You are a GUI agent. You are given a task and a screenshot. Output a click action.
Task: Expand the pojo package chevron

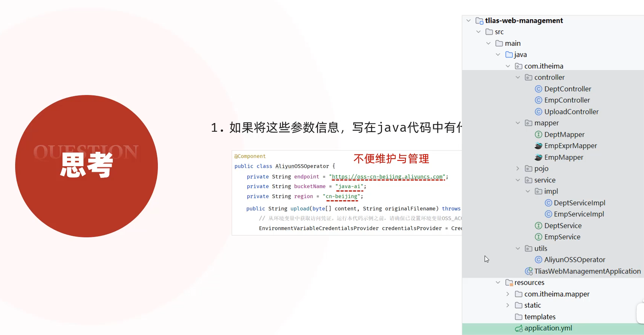tap(518, 168)
